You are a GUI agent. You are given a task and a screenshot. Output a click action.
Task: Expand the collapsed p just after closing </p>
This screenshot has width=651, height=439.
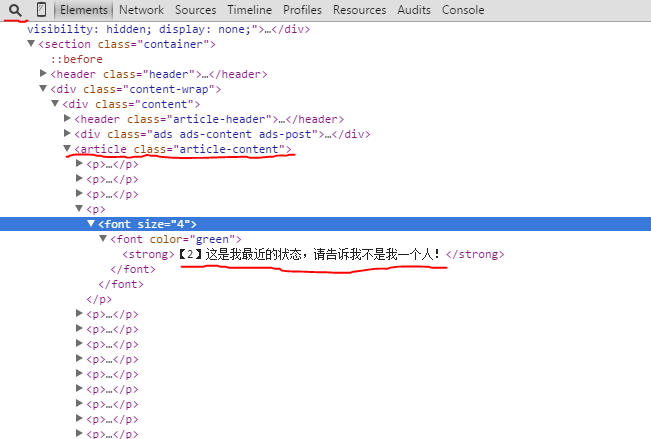click(79, 313)
